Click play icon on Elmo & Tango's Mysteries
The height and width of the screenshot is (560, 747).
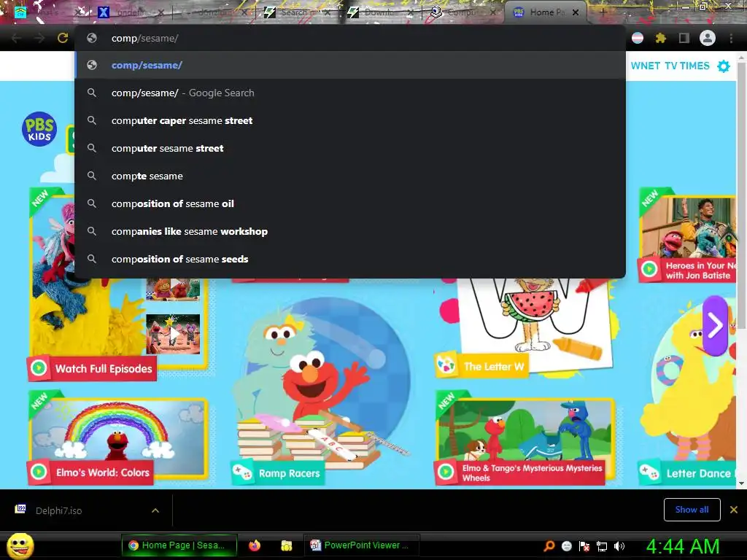pyautogui.click(x=446, y=472)
